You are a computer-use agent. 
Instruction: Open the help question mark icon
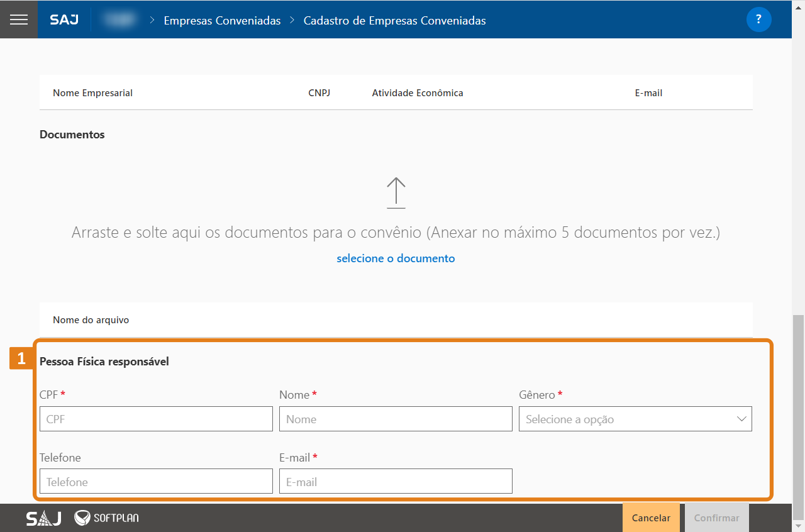click(758, 19)
